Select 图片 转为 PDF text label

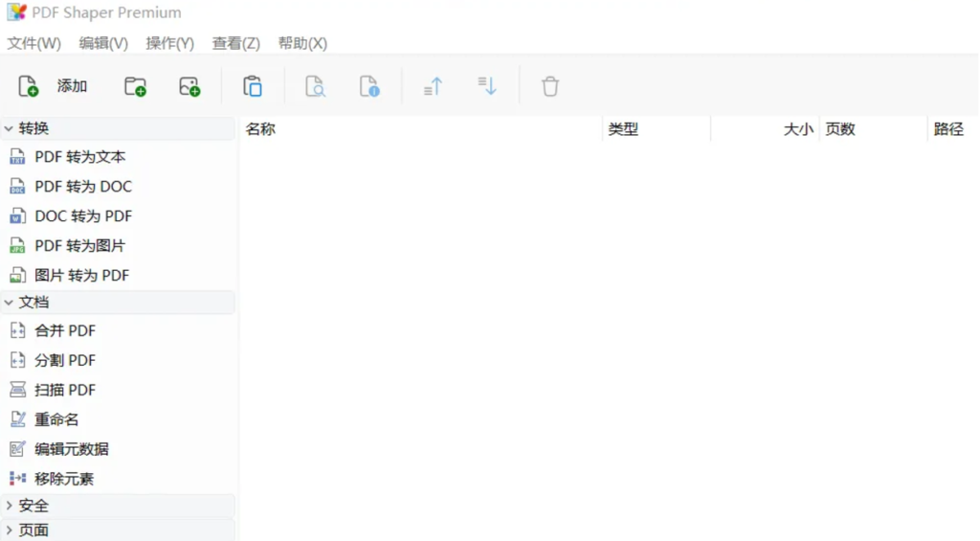82,275
